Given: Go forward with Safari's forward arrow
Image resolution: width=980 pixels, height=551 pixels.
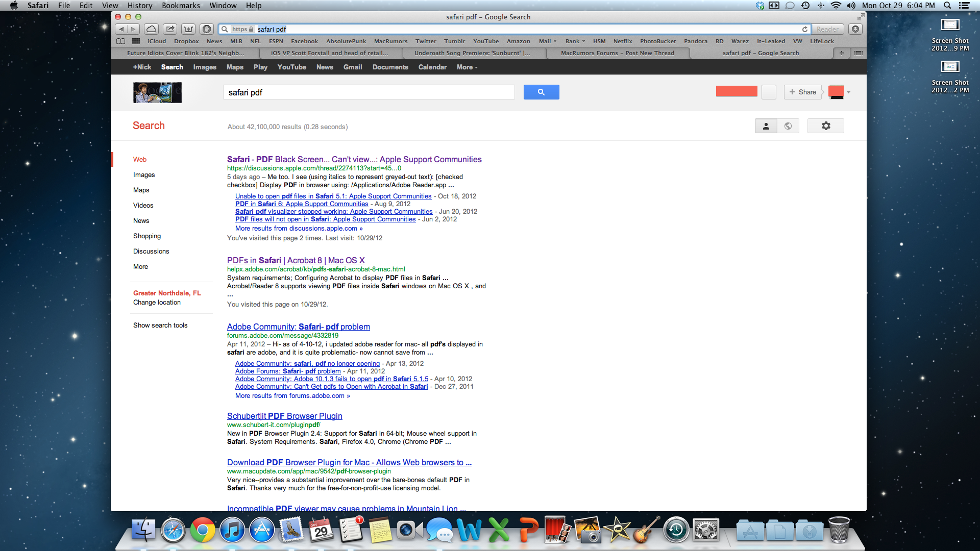Looking at the screenshot, I should (134, 29).
